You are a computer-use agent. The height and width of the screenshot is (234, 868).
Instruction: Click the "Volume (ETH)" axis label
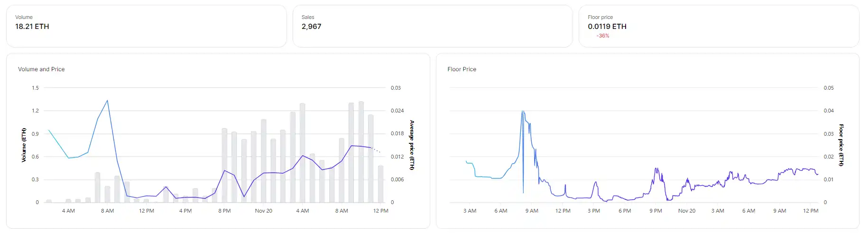tap(24, 145)
